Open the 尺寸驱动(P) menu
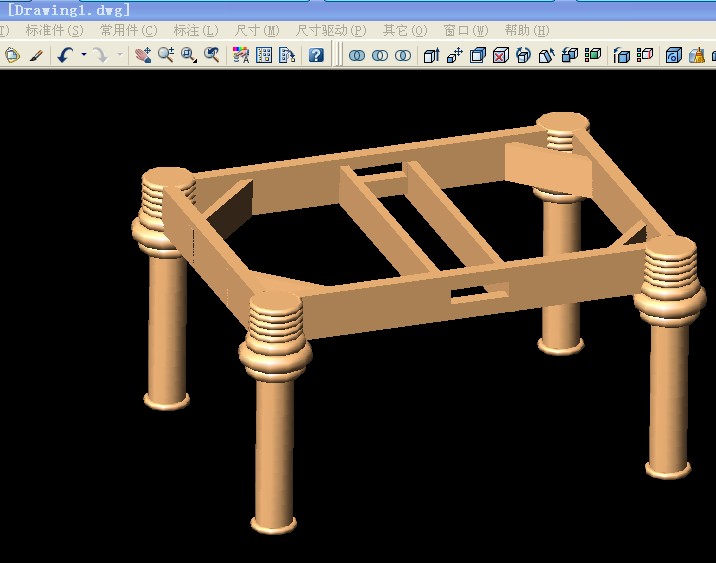716x563 pixels. (x=331, y=31)
